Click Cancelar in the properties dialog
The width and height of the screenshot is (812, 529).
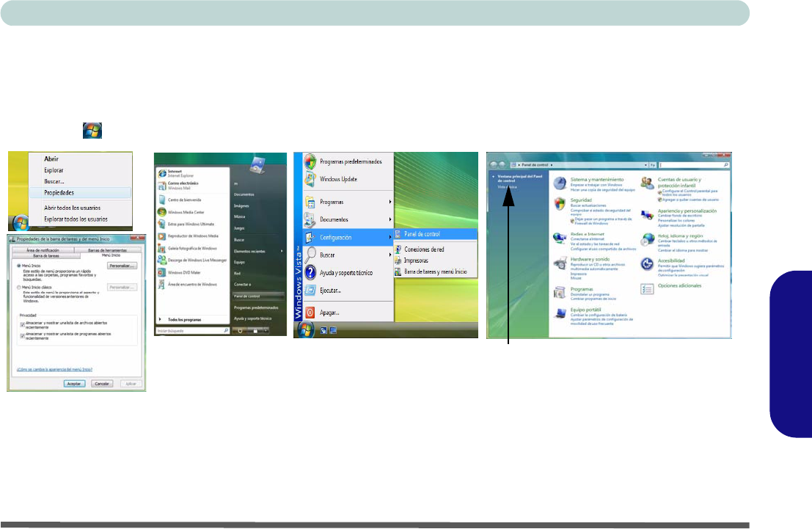coord(102,384)
